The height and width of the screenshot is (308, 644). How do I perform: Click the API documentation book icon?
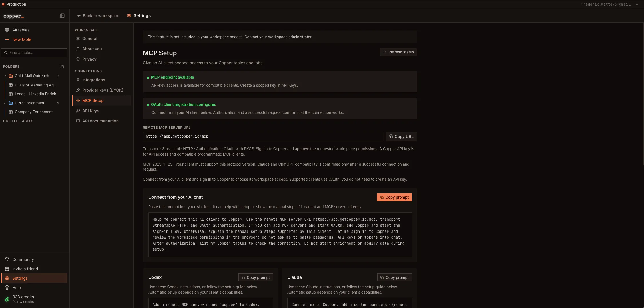[78, 121]
